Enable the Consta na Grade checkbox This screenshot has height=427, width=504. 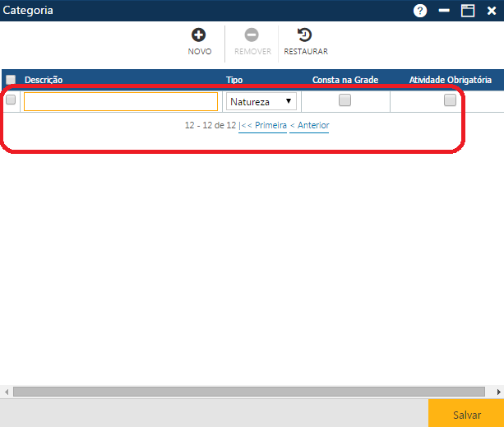point(345,100)
